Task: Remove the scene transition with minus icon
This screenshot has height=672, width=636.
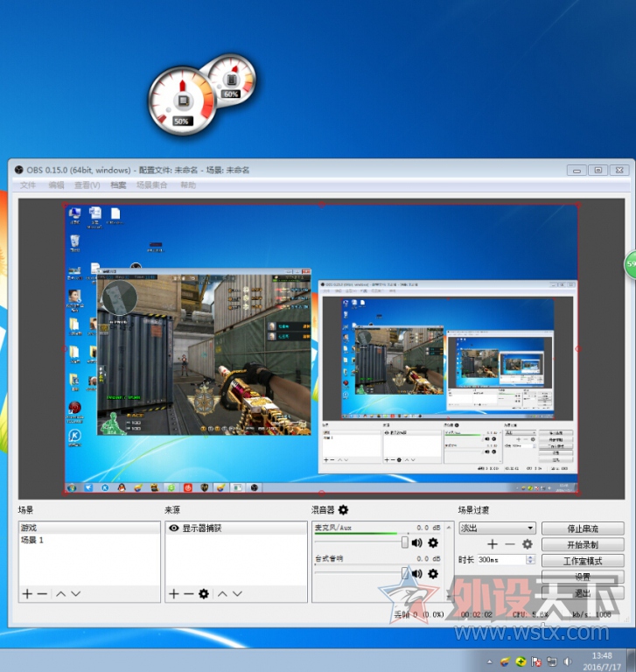Action: (x=509, y=544)
